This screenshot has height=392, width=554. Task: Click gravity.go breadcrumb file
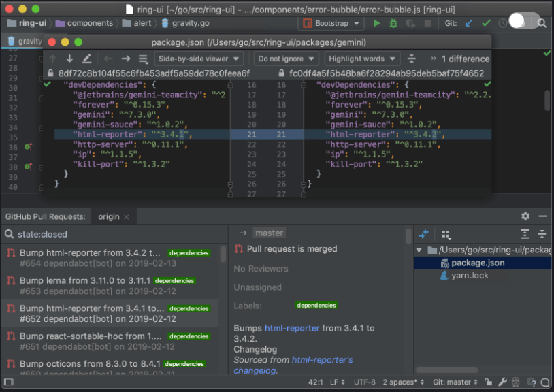[186, 23]
